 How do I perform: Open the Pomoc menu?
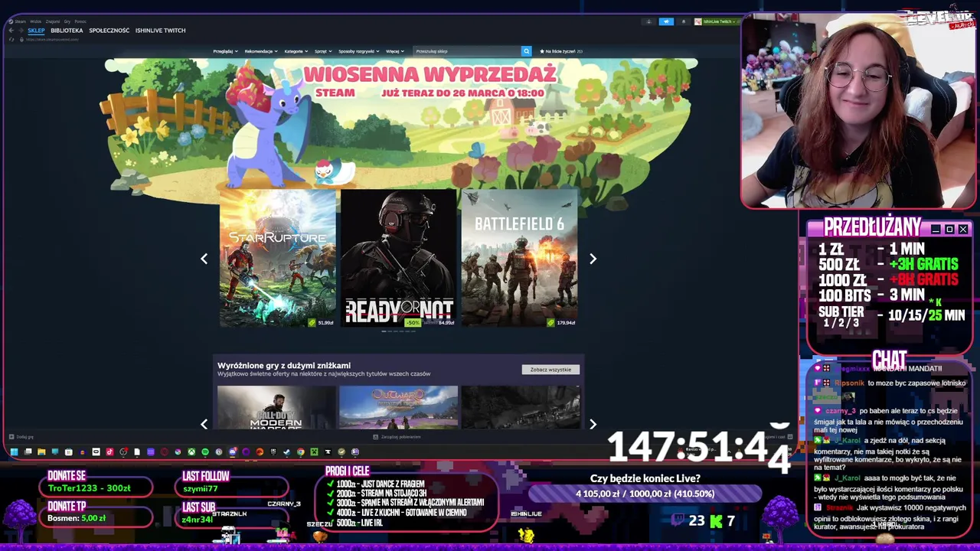(80, 21)
